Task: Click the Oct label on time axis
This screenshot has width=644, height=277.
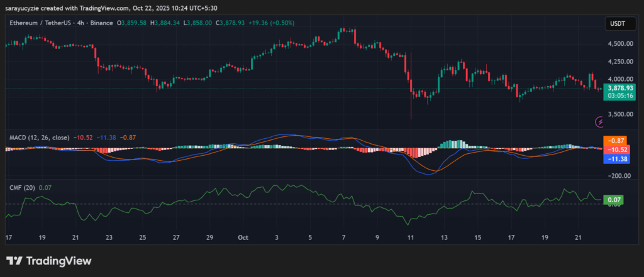Action: [244, 238]
